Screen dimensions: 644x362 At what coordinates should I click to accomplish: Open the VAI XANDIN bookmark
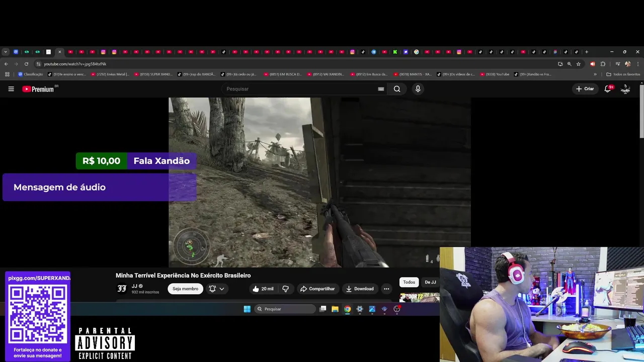(x=326, y=74)
